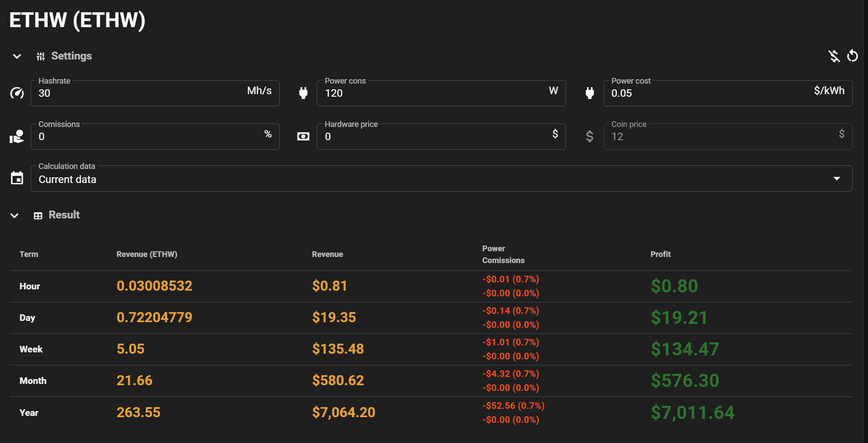
Task: Click the disabled Coin price field
Action: [x=728, y=137]
